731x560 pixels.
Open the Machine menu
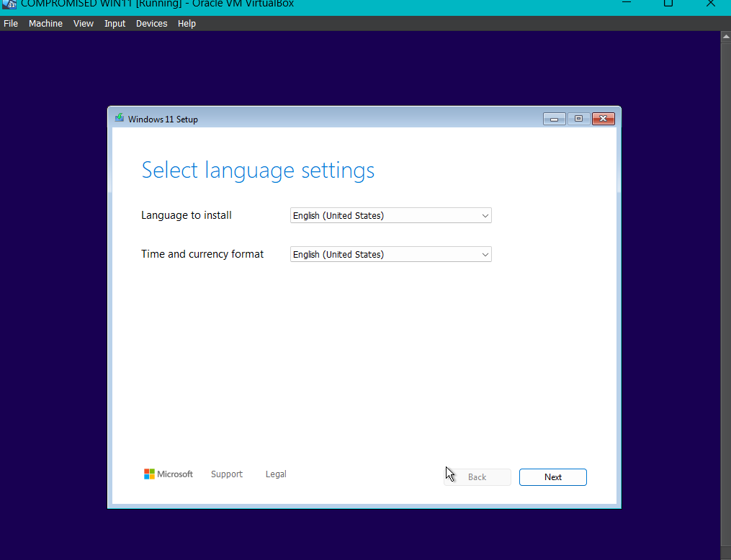(45, 23)
